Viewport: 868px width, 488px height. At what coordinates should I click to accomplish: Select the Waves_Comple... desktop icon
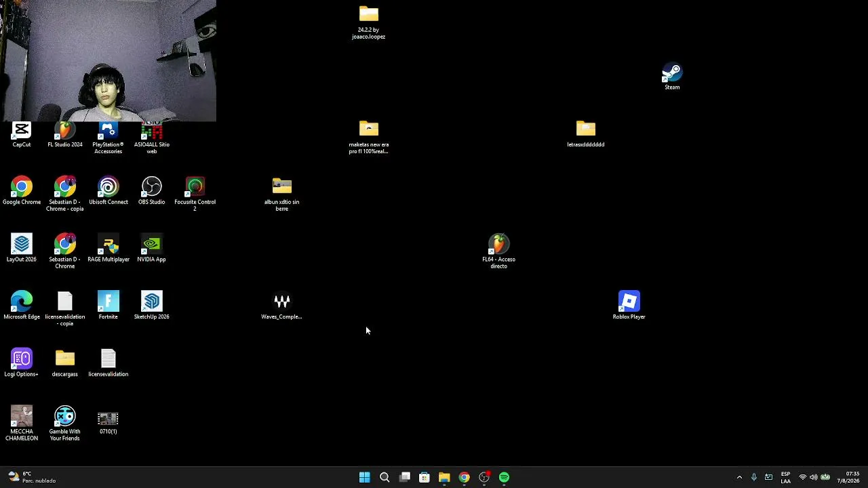click(282, 306)
